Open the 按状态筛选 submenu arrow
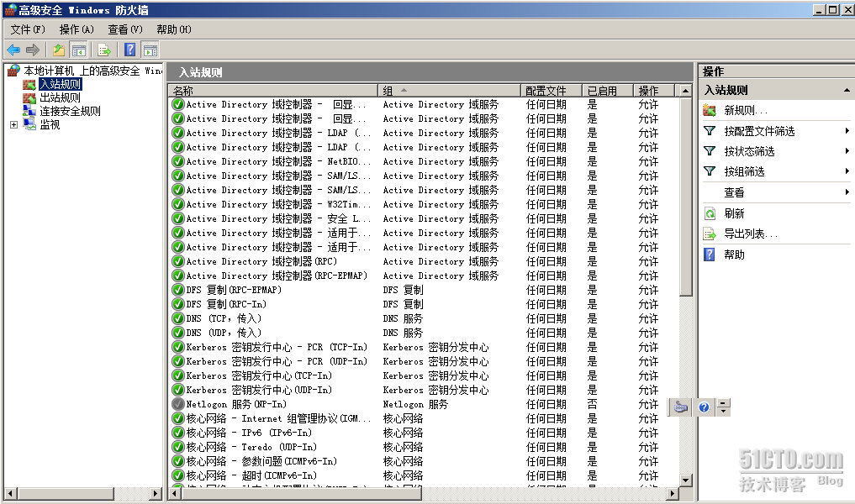The image size is (855, 504). click(x=847, y=151)
